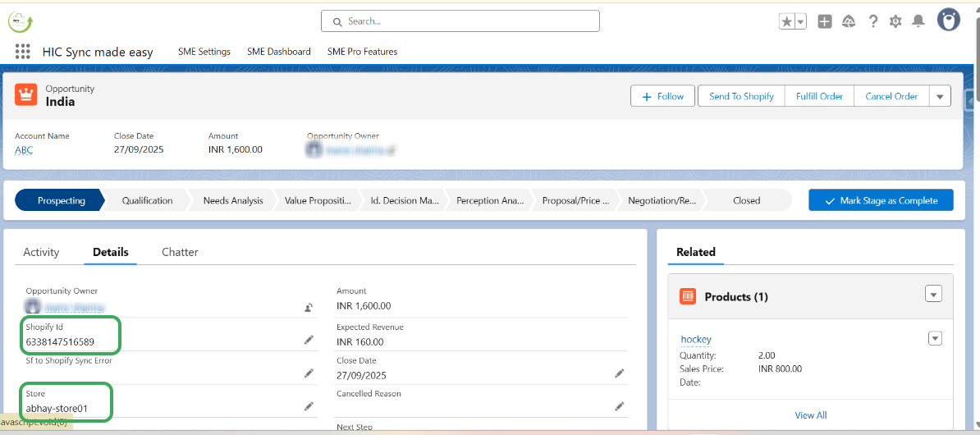This screenshot has height=435, width=980.
Task: Click the Products related list icon
Action: point(688,296)
